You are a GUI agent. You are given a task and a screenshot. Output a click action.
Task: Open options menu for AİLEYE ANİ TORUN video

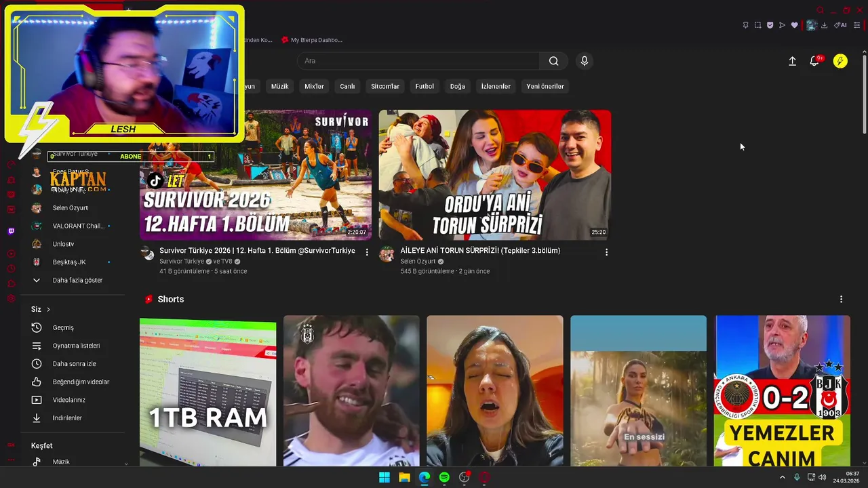click(606, 252)
